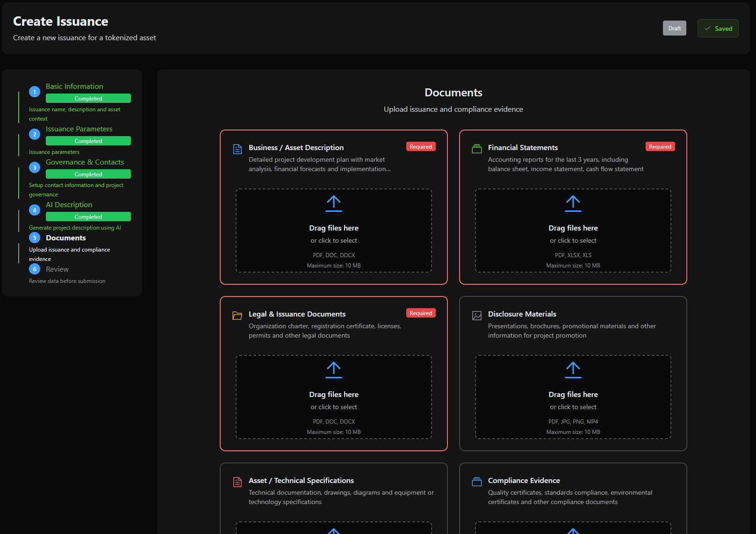The image size is (756, 534).
Task: Click 'Drag files here' in Financial Statements dropzone
Action: pos(573,228)
